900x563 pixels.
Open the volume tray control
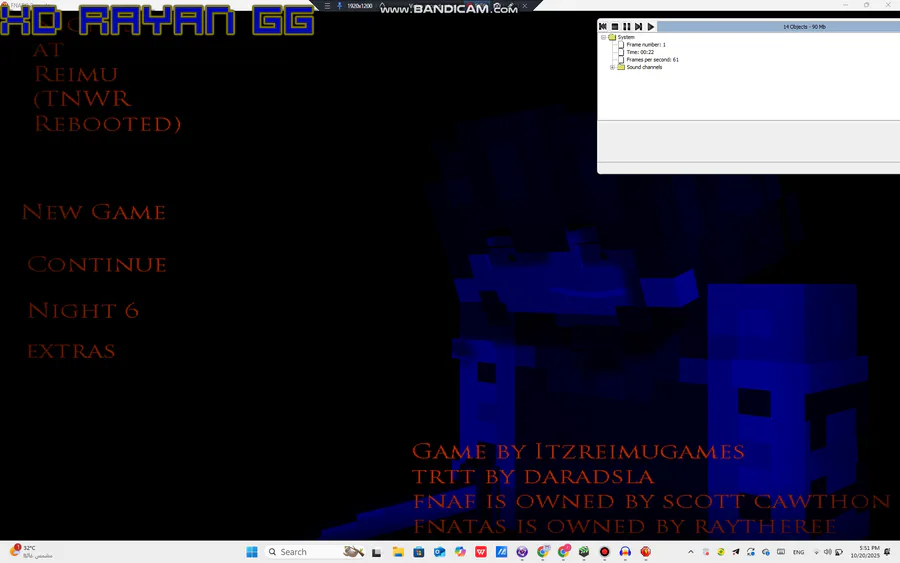[827, 552]
